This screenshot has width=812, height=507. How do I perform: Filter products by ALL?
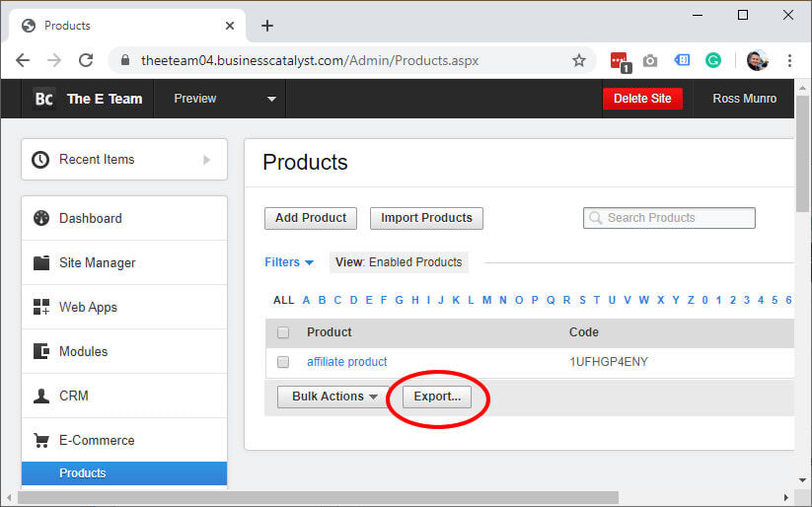pyautogui.click(x=284, y=301)
